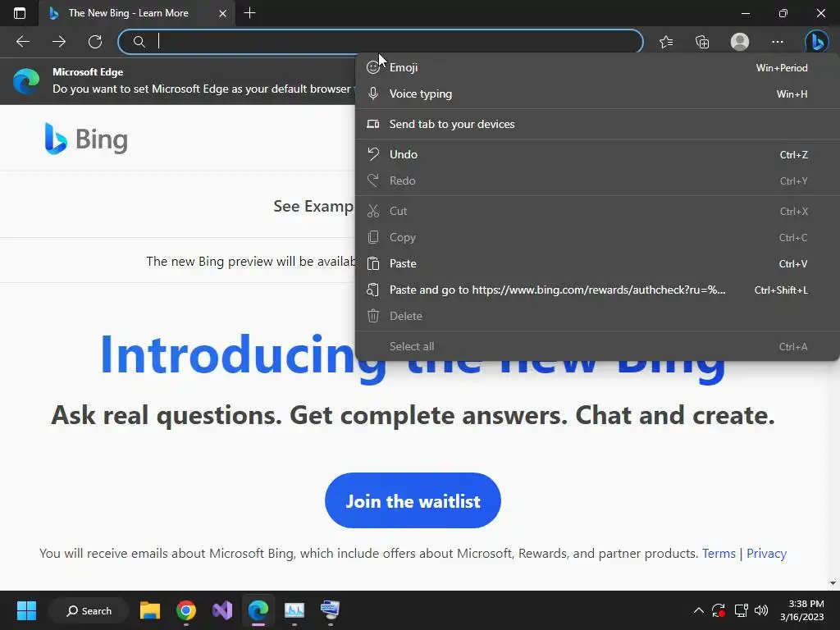Click the browser Back arrow
840x630 pixels.
22,41
